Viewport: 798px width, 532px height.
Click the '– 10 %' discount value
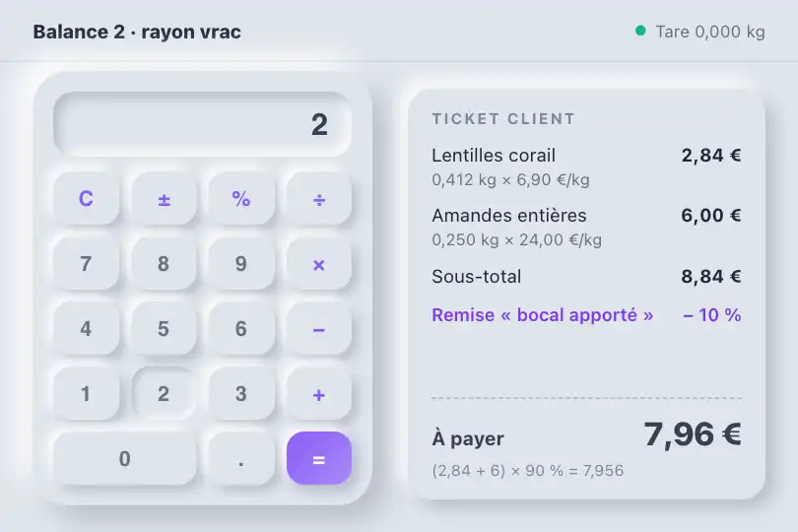(711, 315)
